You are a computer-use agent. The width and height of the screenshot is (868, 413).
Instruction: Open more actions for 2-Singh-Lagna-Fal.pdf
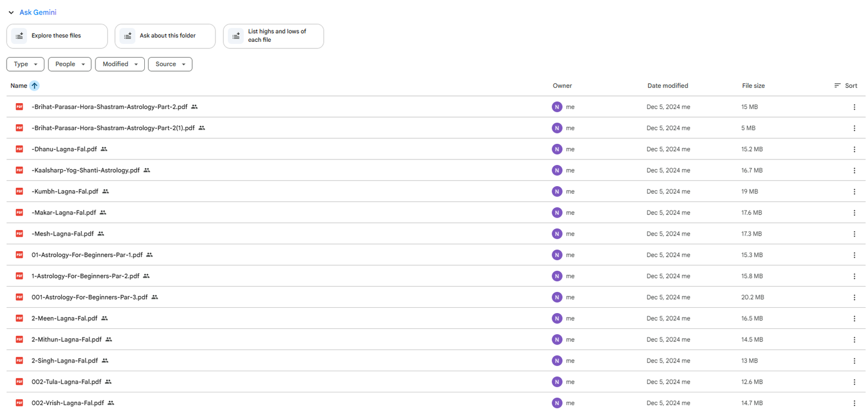tap(854, 361)
